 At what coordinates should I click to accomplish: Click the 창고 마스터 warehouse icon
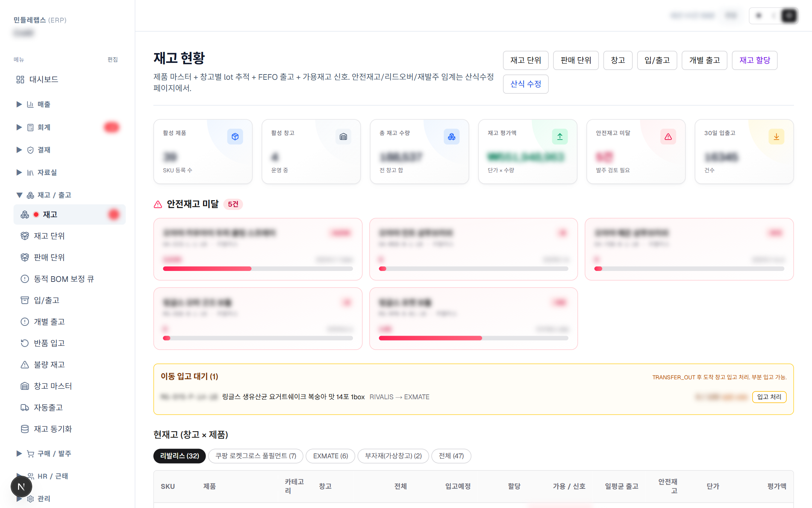pos(25,386)
